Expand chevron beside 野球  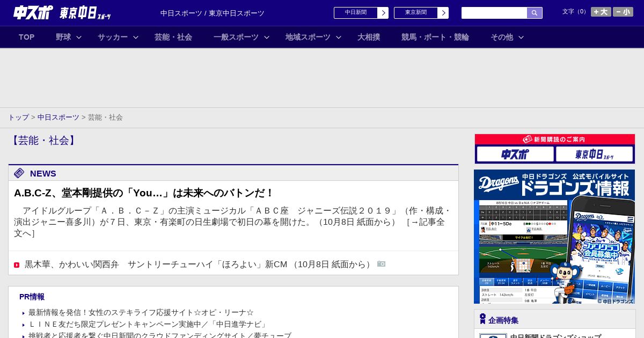tap(79, 37)
